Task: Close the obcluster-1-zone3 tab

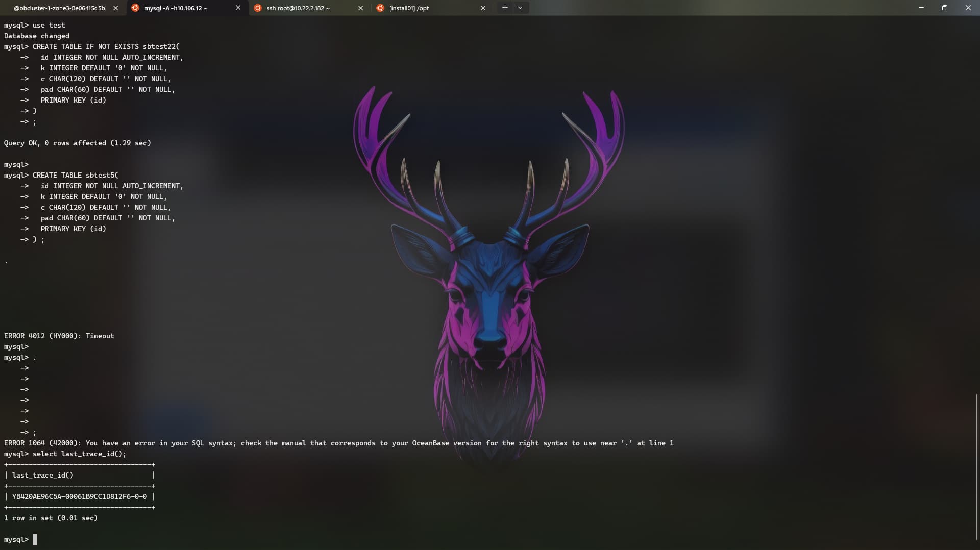Action: 115,8
